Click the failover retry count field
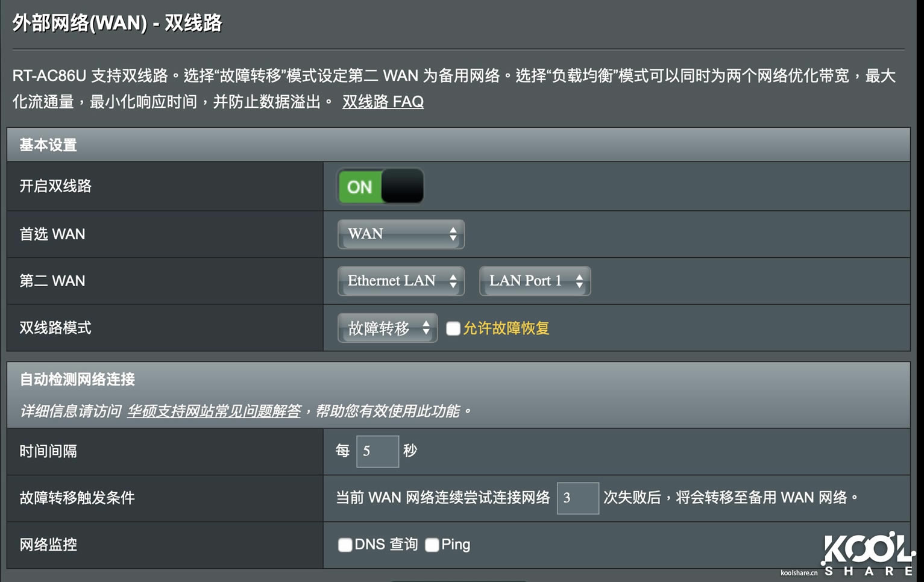The height and width of the screenshot is (582, 924). (577, 498)
